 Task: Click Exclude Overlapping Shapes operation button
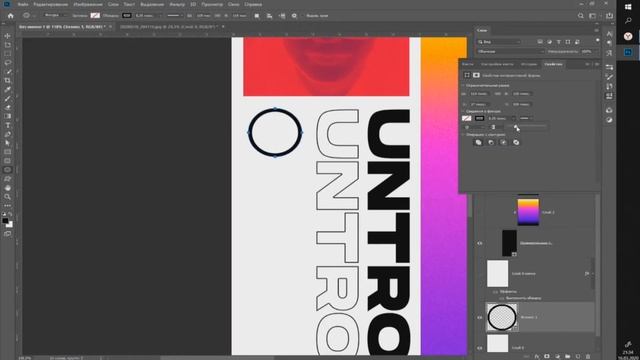(x=516, y=142)
